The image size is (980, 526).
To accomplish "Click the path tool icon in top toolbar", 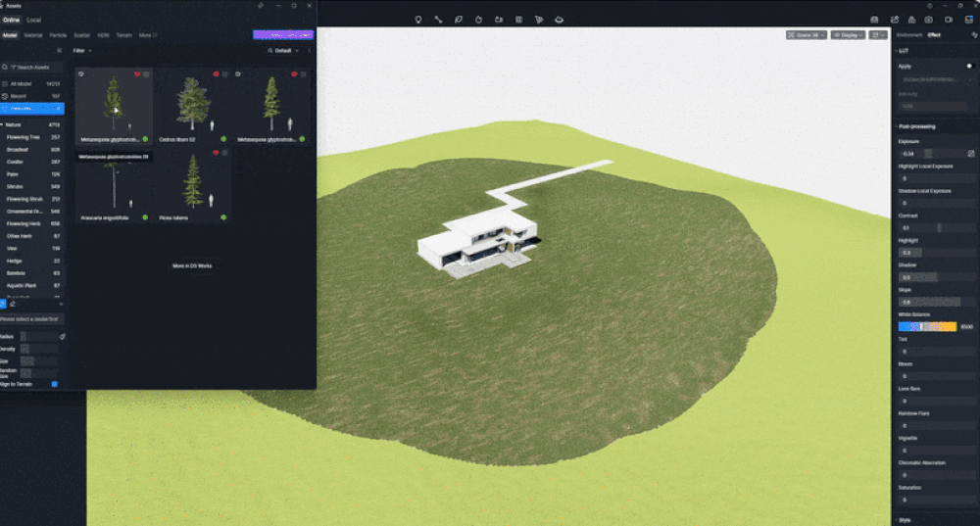I will click(438, 20).
